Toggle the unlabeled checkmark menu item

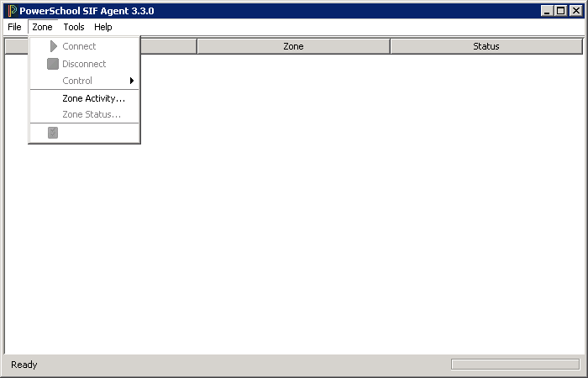click(53, 133)
